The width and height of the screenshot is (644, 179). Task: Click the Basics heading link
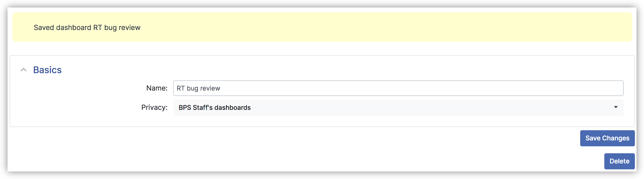47,70
